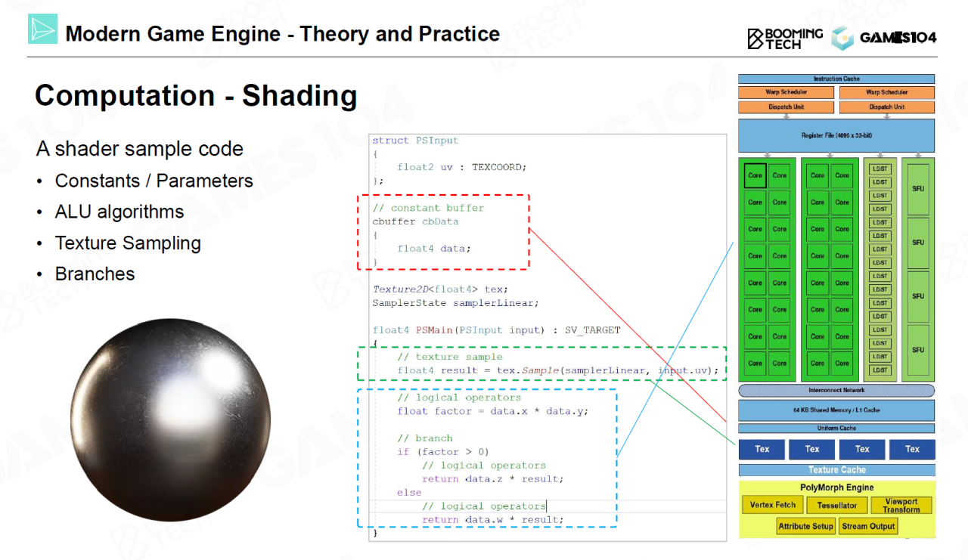Viewport: 968px width, 560px height.
Task: Click the Instruction Cache bar
Action: [836, 79]
